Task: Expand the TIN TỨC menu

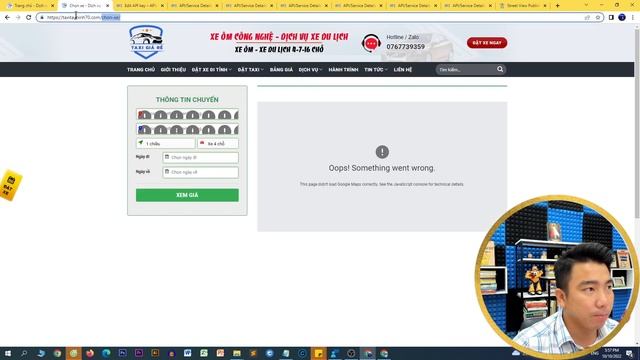Action: point(376,70)
